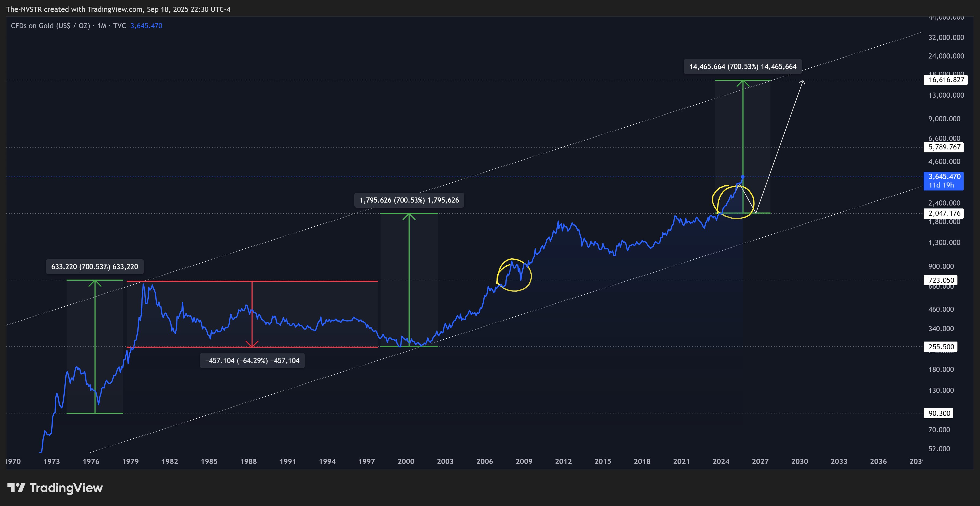Click the 255.500 price axis label

click(941, 347)
